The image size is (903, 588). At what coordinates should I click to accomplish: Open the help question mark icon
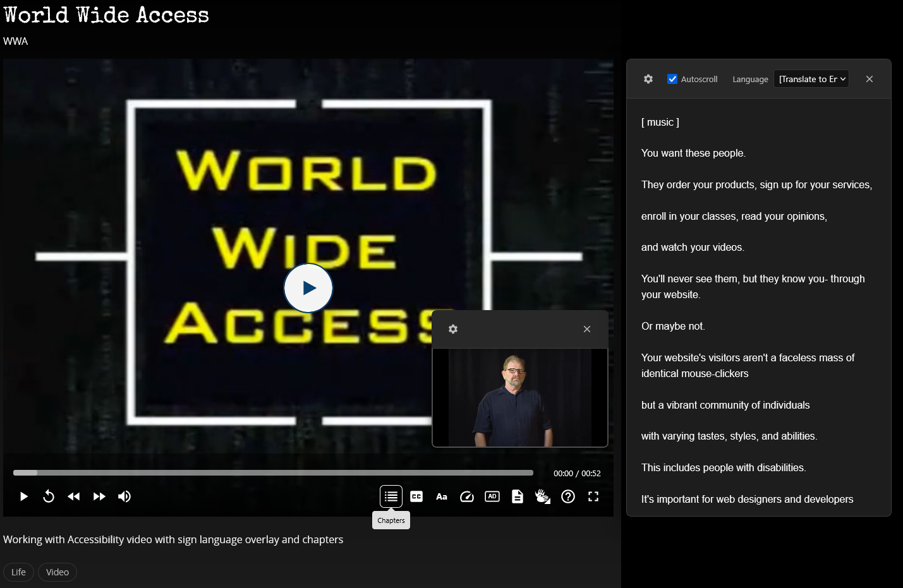point(568,496)
